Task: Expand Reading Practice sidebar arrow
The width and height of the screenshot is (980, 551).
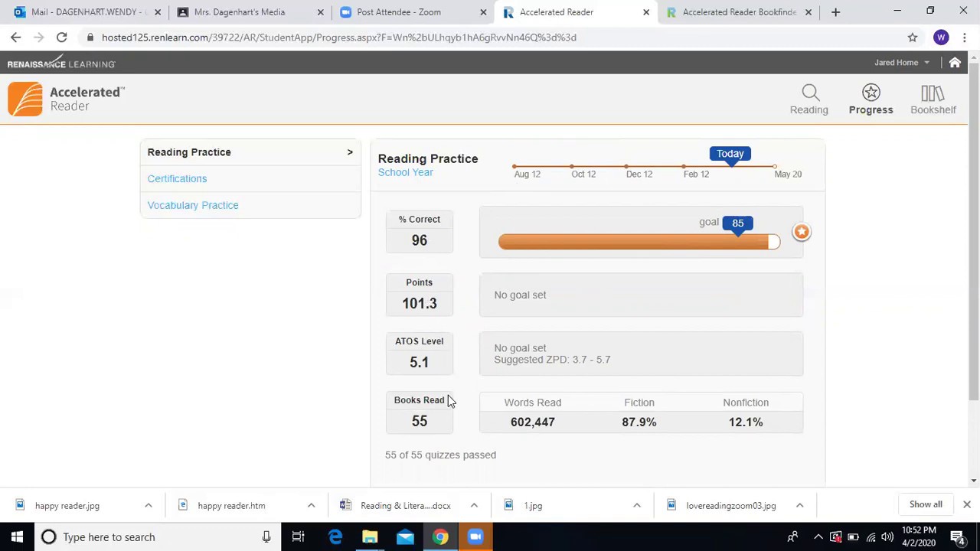Action: 350,152
